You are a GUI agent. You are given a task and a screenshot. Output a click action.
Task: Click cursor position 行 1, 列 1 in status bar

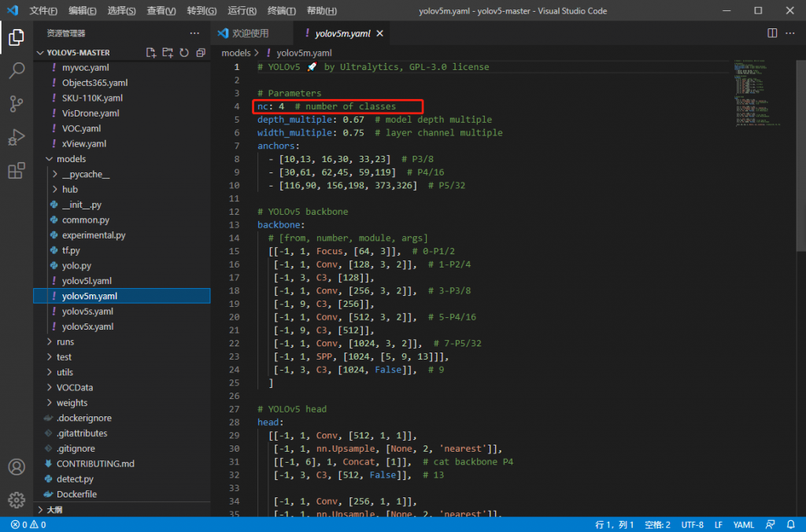click(614, 525)
